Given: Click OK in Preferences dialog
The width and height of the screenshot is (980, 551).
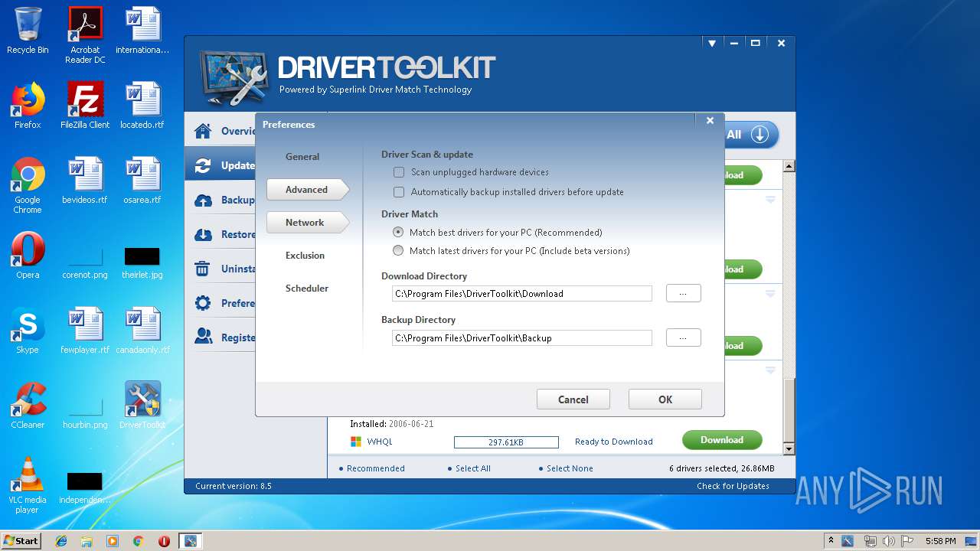Looking at the screenshot, I should (x=665, y=399).
